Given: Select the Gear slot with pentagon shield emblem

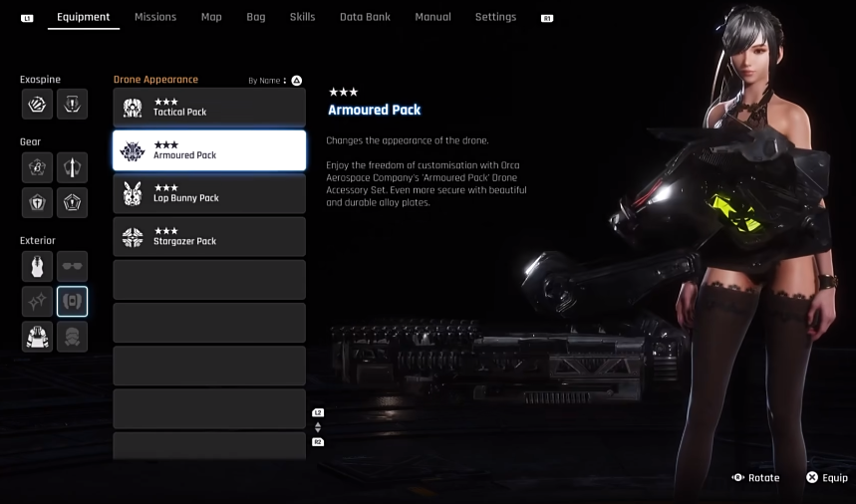Looking at the screenshot, I should pos(72,202).
